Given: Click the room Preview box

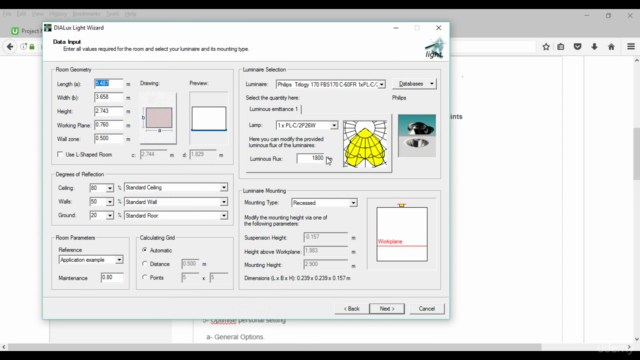Looking at the screenshot, I should click(x=209, y=118).
